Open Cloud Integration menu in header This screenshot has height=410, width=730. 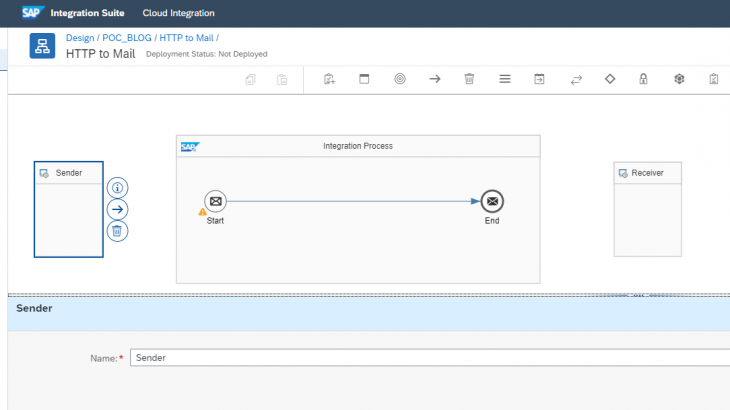(178, 13)
